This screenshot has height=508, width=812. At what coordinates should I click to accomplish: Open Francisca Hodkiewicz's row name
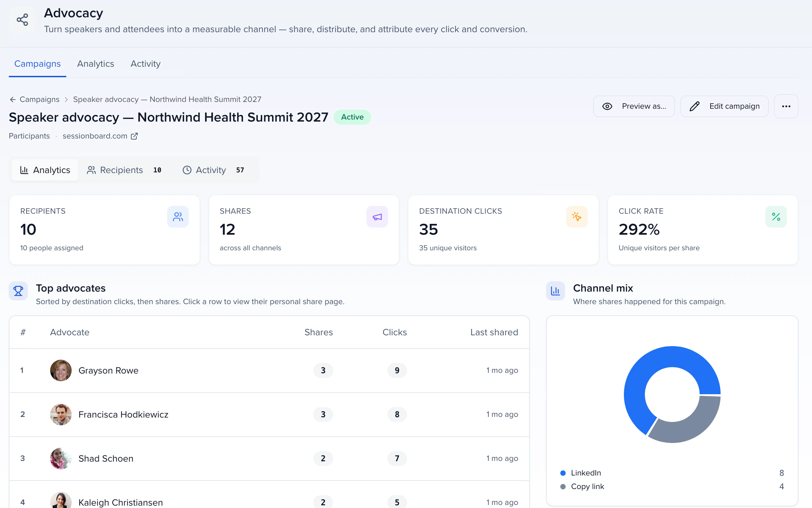tap(123, 415)
